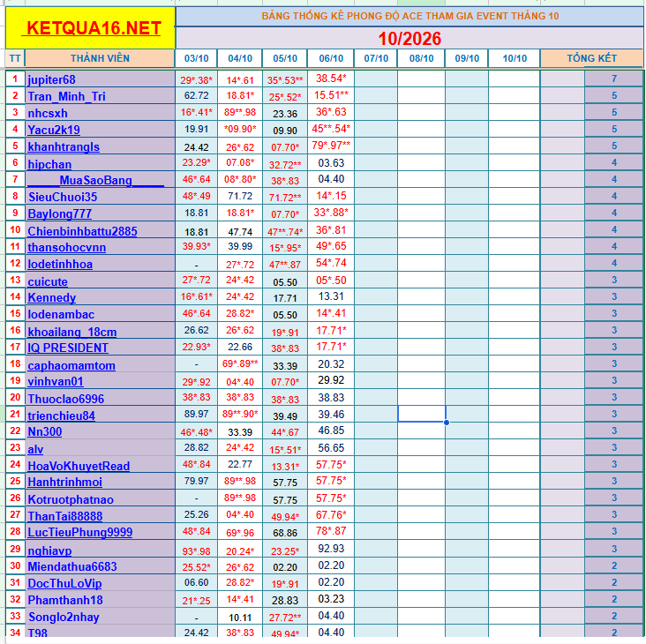Viewport: 646px width, 644px height.
Task: Select the cell with 62.72
Action: pyautogui.click(x=196, y=95)
